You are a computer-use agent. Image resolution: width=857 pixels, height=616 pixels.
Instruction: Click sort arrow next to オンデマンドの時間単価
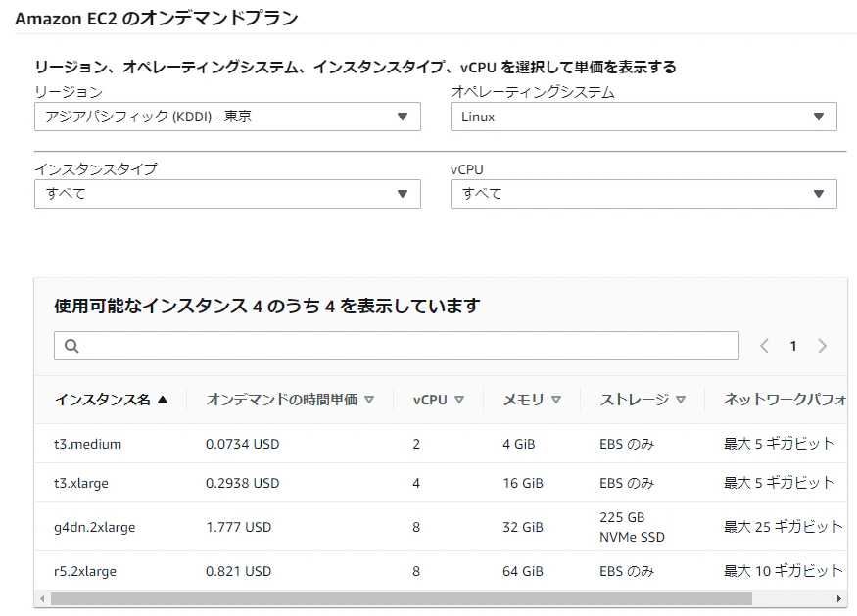(x=369, y=400)
